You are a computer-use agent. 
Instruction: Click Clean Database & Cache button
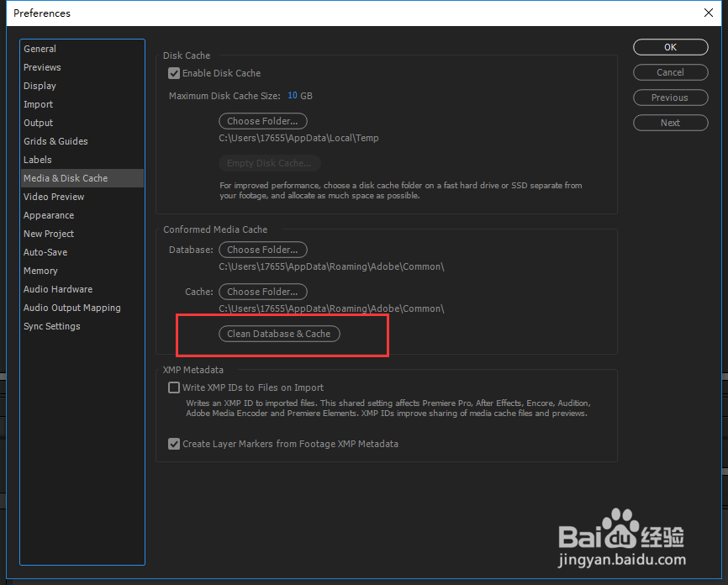(x=279, y=334)
